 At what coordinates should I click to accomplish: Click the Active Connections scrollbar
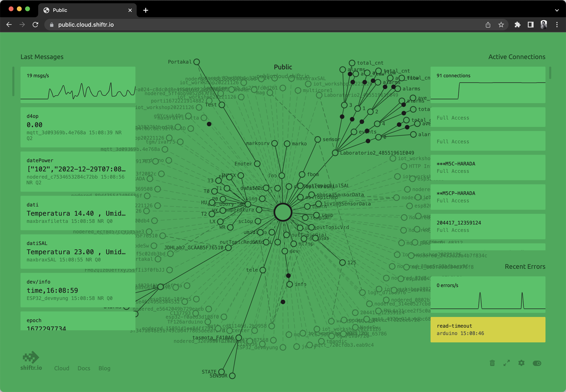point(550,73)
